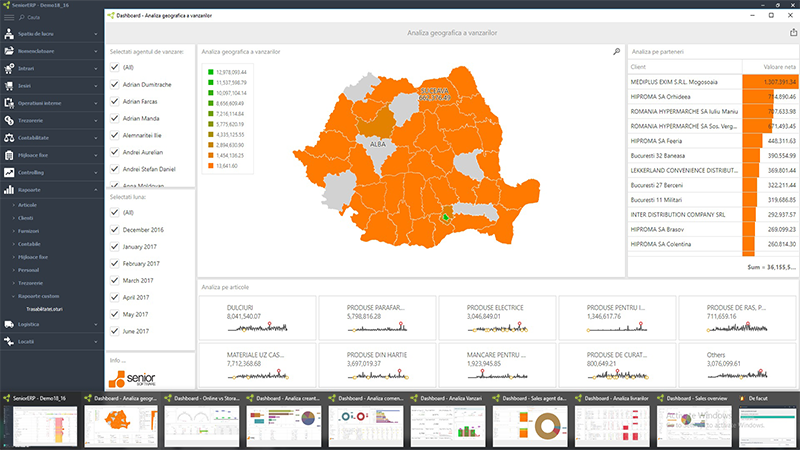Image resolution: width=800 pixels, height=450 pixels.
Task: Click the export share icon in dashboard header
Action: pyautogui.click(x=793, y=33)
